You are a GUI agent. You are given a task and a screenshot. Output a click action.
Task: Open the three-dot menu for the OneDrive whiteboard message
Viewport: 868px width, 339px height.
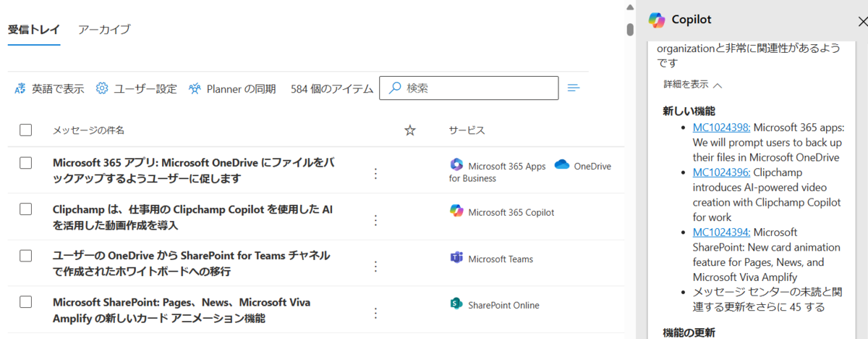(x=375, y=266)
